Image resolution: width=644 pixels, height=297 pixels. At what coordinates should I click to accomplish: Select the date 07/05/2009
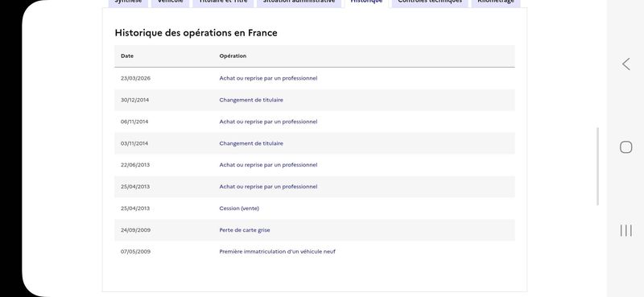pos(135,252)
